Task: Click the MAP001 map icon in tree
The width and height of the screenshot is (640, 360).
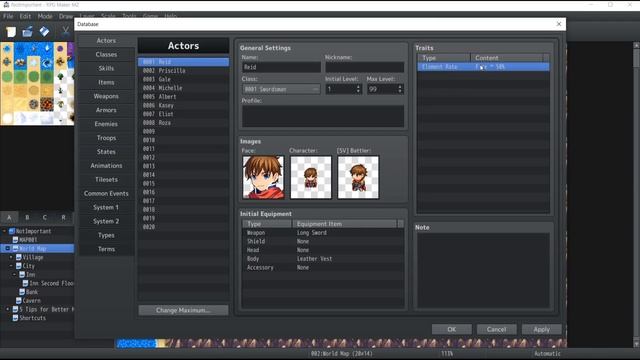Action: pyautogui.click(x=15, y=240)
